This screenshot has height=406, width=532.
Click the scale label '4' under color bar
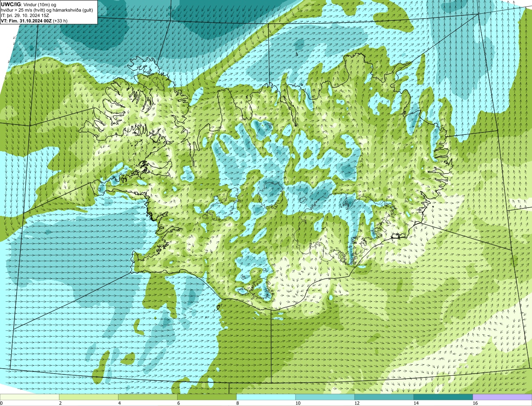pyautogui.click(x=119, y=403)
